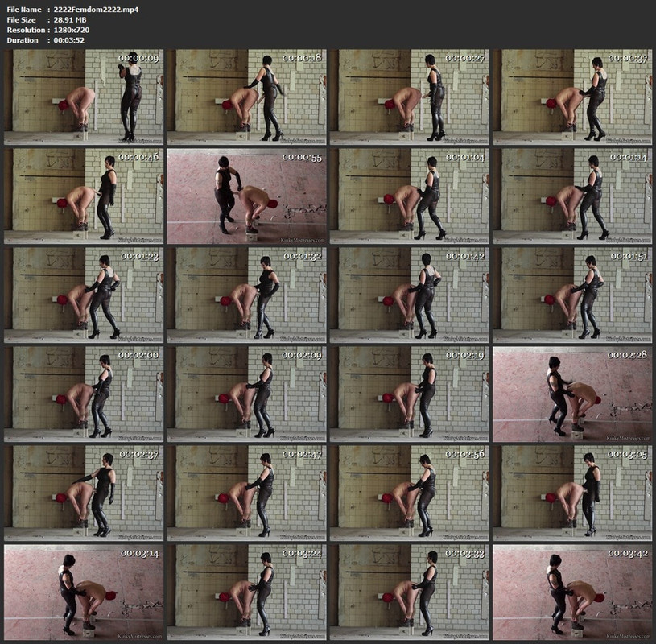
Task: Open the last frame stamped 00:03:42
Action: (572, 592)
